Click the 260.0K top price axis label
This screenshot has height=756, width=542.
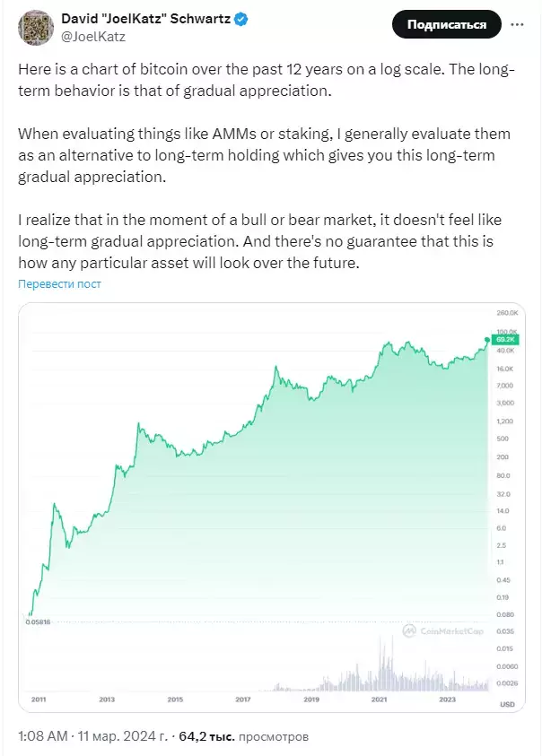[x=508, y=313]
